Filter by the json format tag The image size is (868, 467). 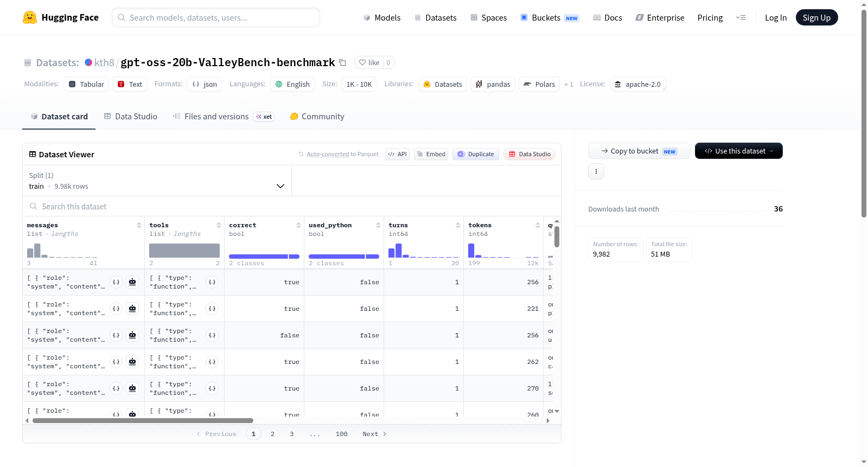tap(205, 84)
